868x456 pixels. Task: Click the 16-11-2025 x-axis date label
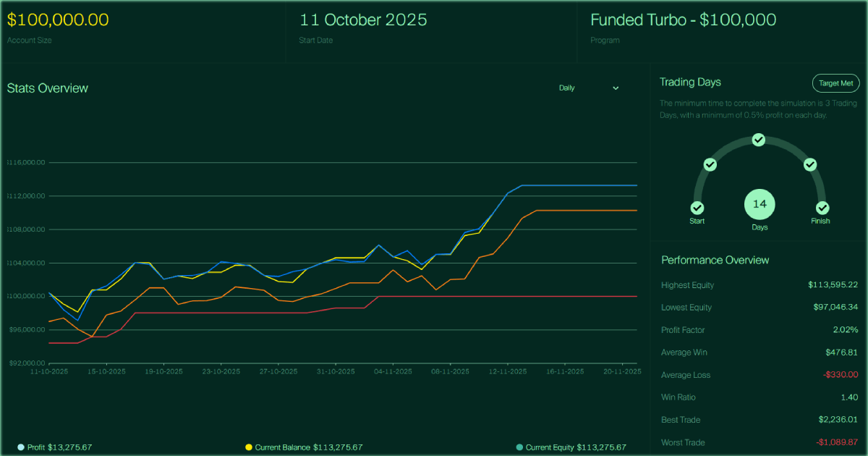(x=566, y=371)
